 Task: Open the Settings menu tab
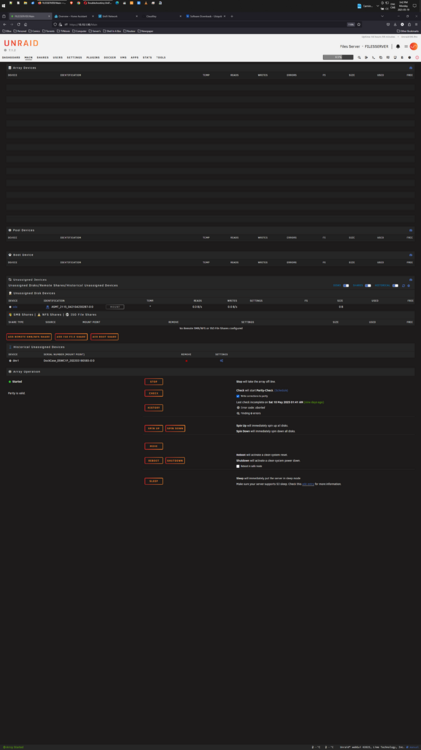coord(74,57)
